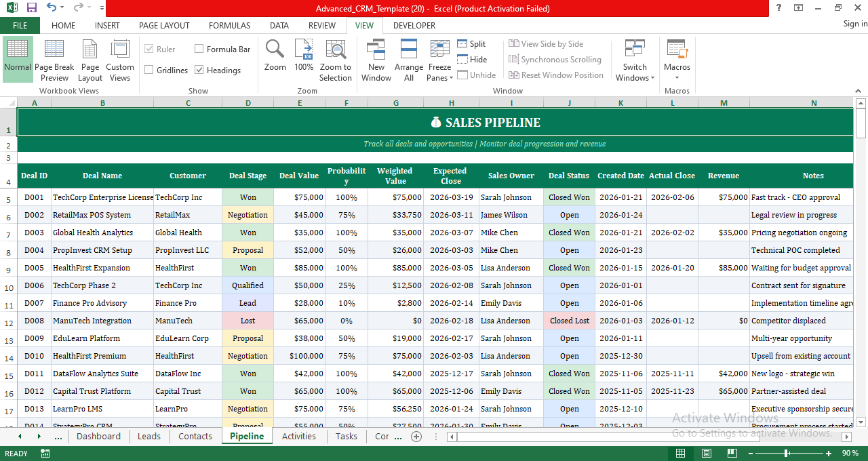Select cell TechCorp Enterprise License
Image resolution: width=868 pixels, height=461 pixels.
click(102, 197)
